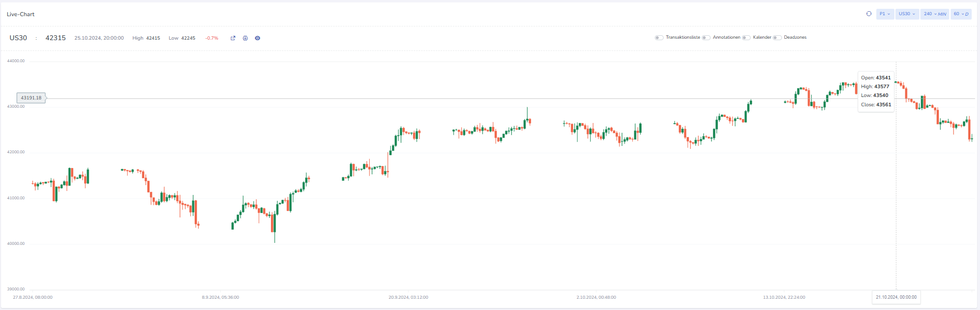Click the 21.10.2024, 00:00:00 crosshair date label
This screenshot has width=980, height=310.
pyautogui.click(x=896, y=297)
